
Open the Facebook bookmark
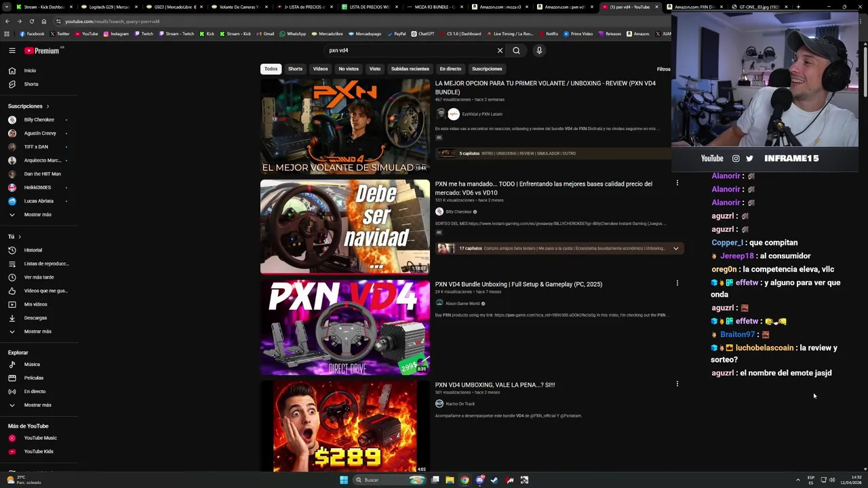(32, 34)
